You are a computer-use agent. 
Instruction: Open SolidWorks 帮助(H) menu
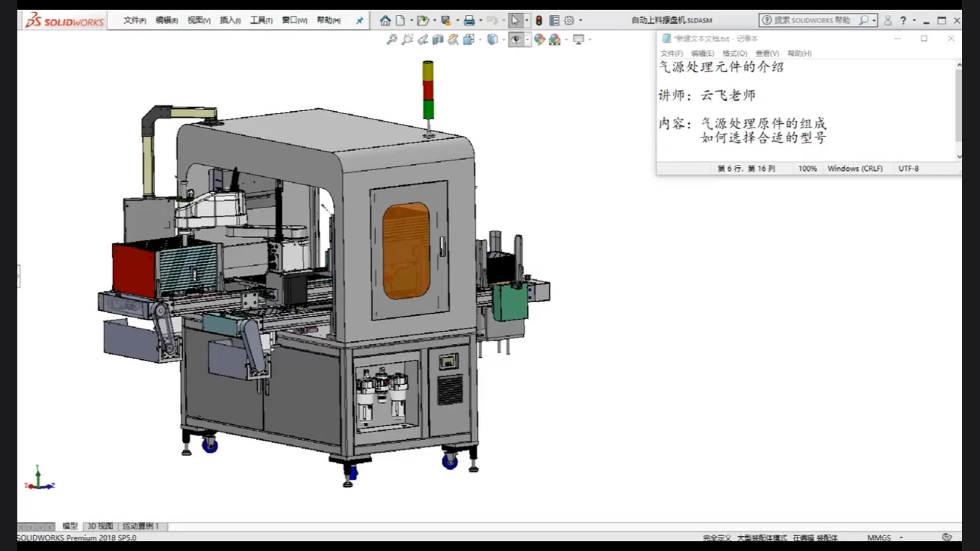pos(329,20)
